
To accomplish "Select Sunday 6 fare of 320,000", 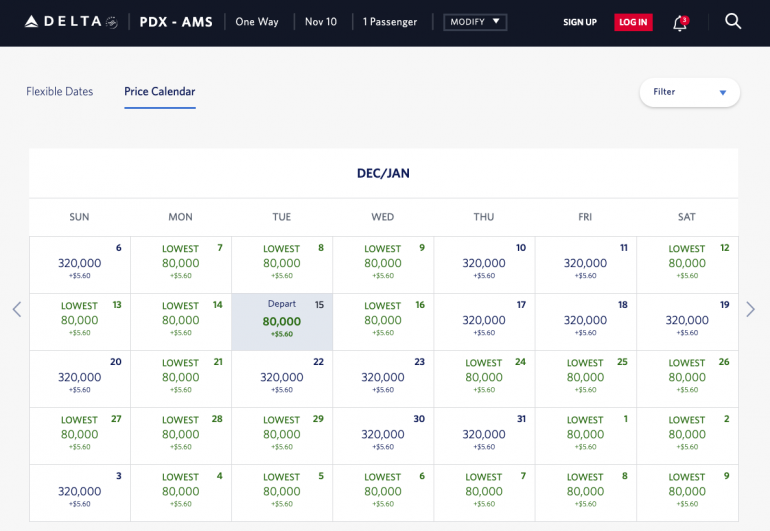I will (x=80, y=264).
